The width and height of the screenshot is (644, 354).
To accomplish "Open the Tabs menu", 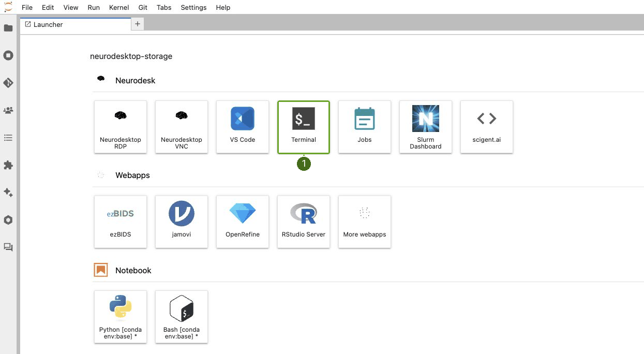I will coord(164,7).
